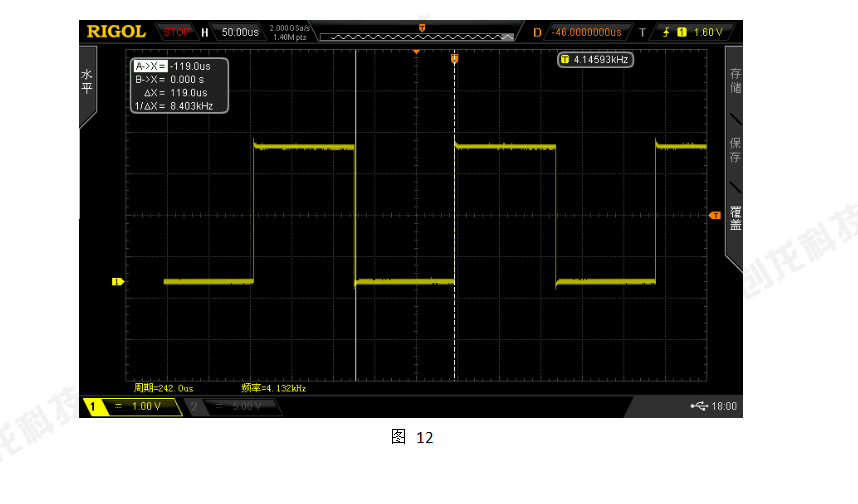Click the D delay label
Viewport: 858px width, 504px height.
537,32
